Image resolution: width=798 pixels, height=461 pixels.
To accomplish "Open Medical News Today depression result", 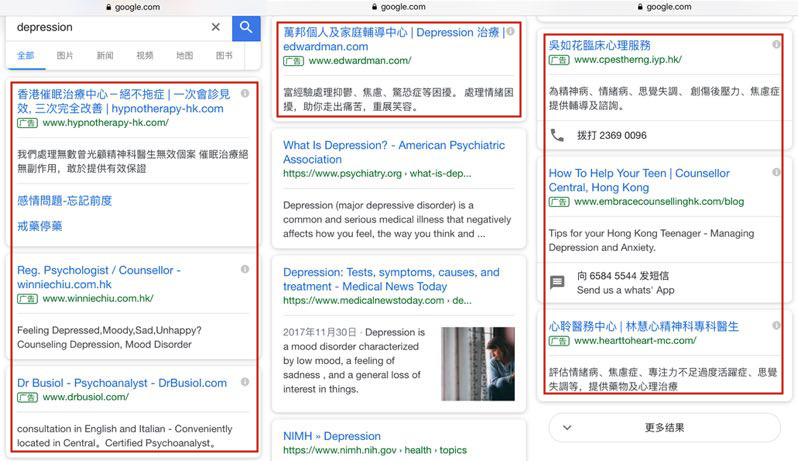I will [x=391, y=279].
